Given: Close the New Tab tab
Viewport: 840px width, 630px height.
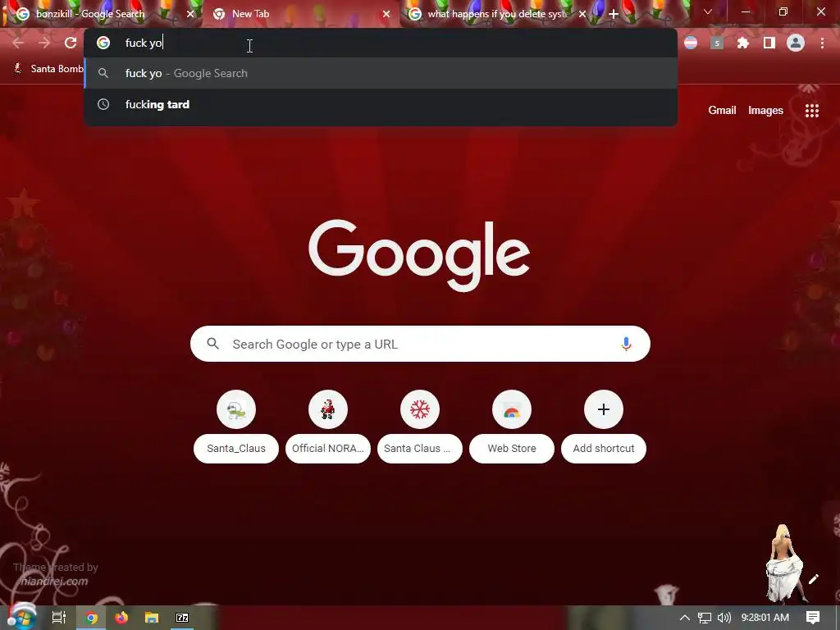Looking at the screenshot, I should pos(386,14).
